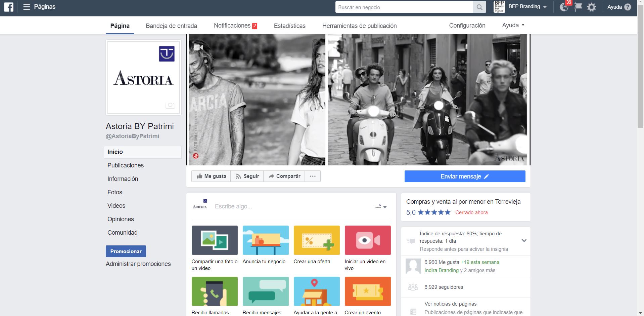644x316 pixels.
Task: Click the Enviar mensaje button
Action: click(465, 176)
